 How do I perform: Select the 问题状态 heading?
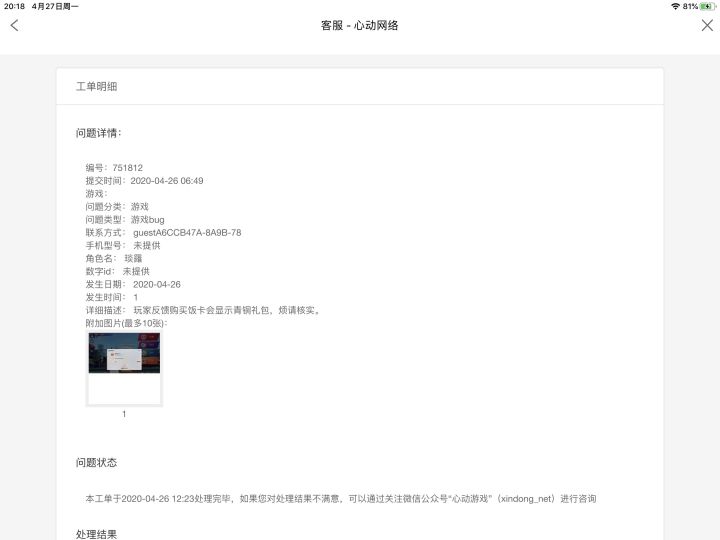[x=96, y=462]
